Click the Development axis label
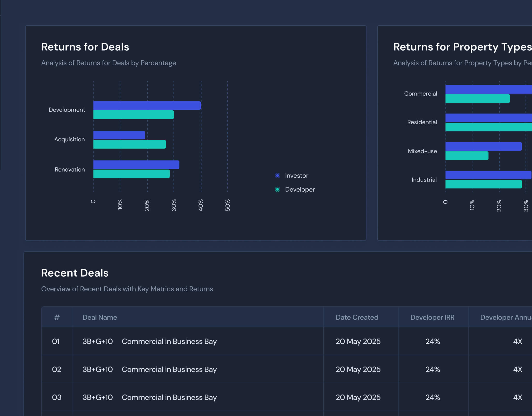This screenshot has width=532, height=416. pos(67,109)
